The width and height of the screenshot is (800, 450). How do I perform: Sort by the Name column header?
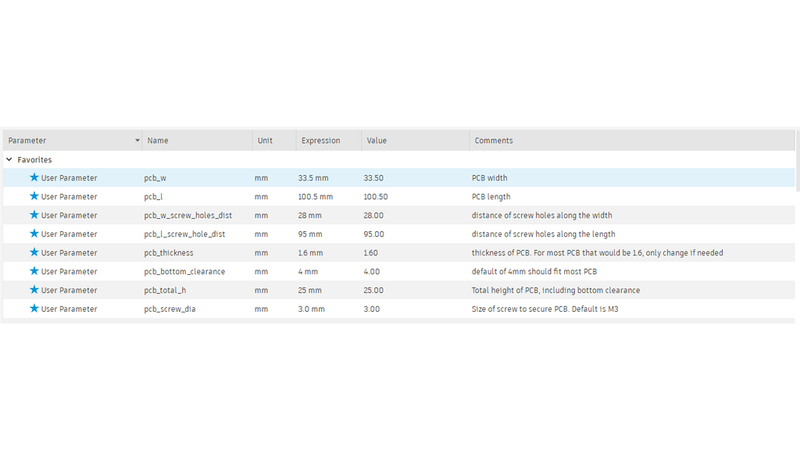158,141
